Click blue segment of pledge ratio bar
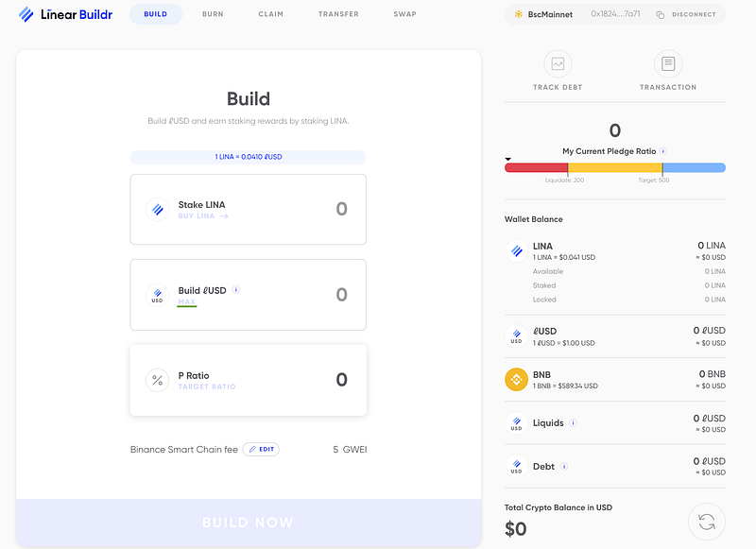The image size is (756, 549). [x=695, y=168]
